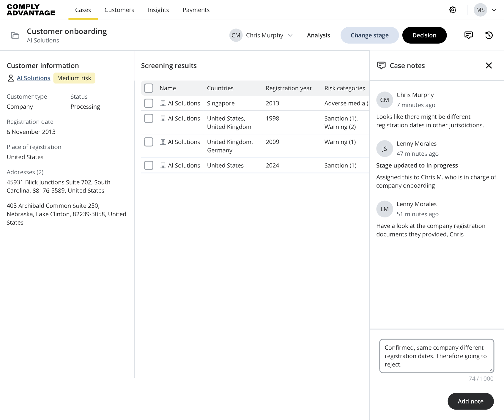The width and height of the screenshot is (504, 420).
Task: Click the 74 / 1000 character counter
Action: pyautogui.click(x=481, y=379)
